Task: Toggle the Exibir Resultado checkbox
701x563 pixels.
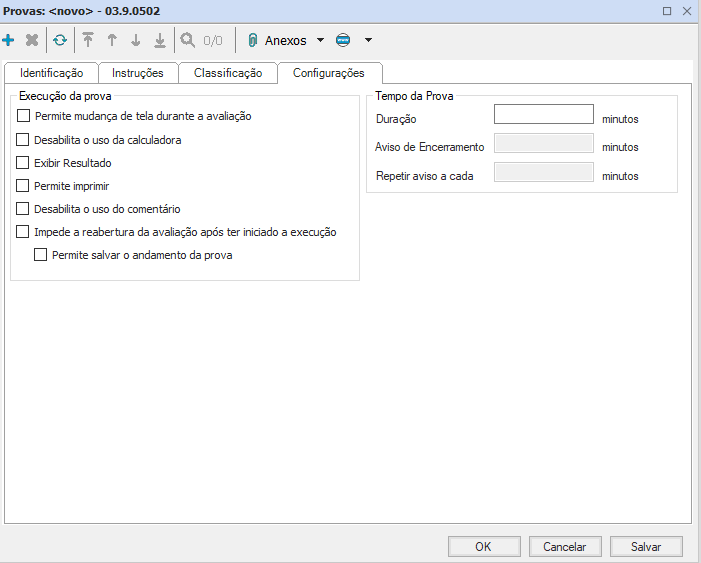Action: [x=24, y=163]
